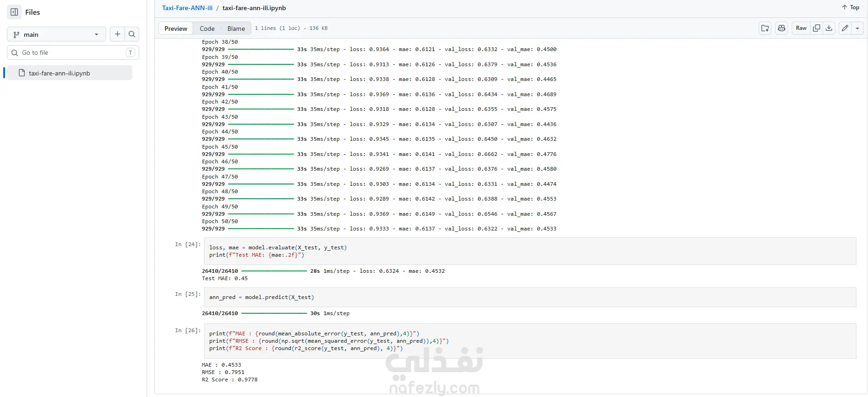
Task: Click the In [24] cell label
Action: [x=187, y=244]
